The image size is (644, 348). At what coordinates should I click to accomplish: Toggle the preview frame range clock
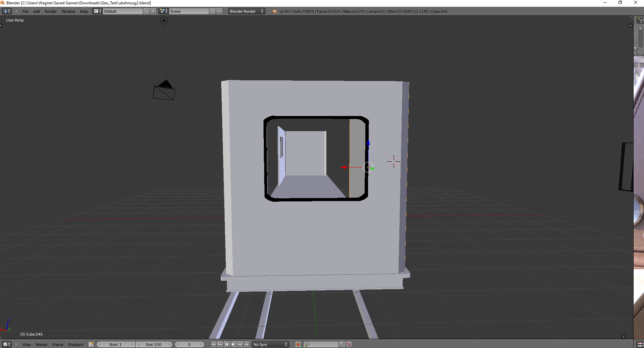91,344
